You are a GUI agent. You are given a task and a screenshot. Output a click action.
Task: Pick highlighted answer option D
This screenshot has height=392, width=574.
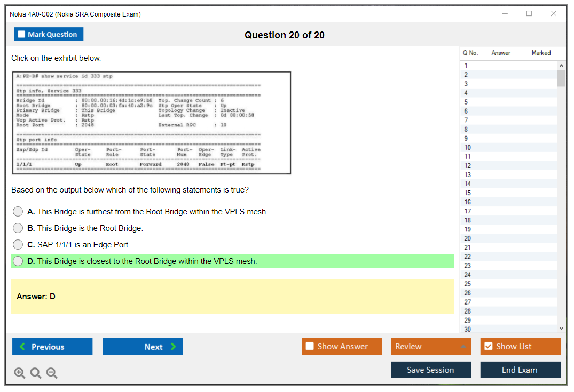18,261
